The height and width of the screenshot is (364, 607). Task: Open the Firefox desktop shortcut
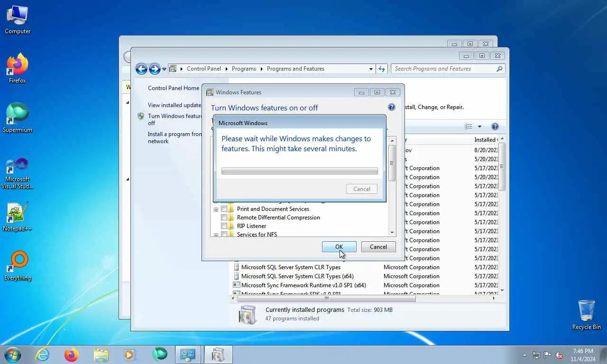tap(18, 69)
